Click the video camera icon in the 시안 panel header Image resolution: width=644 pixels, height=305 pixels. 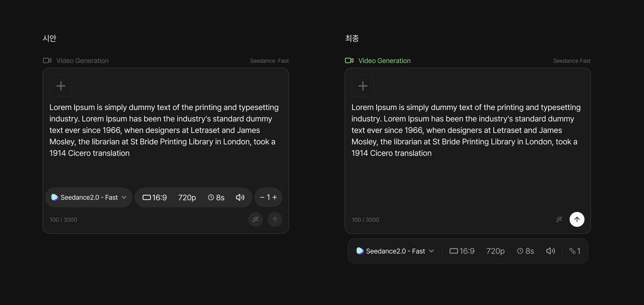47,60
